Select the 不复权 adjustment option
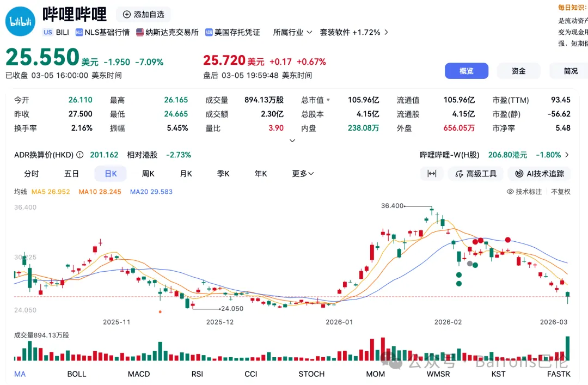 pos(561,192)
